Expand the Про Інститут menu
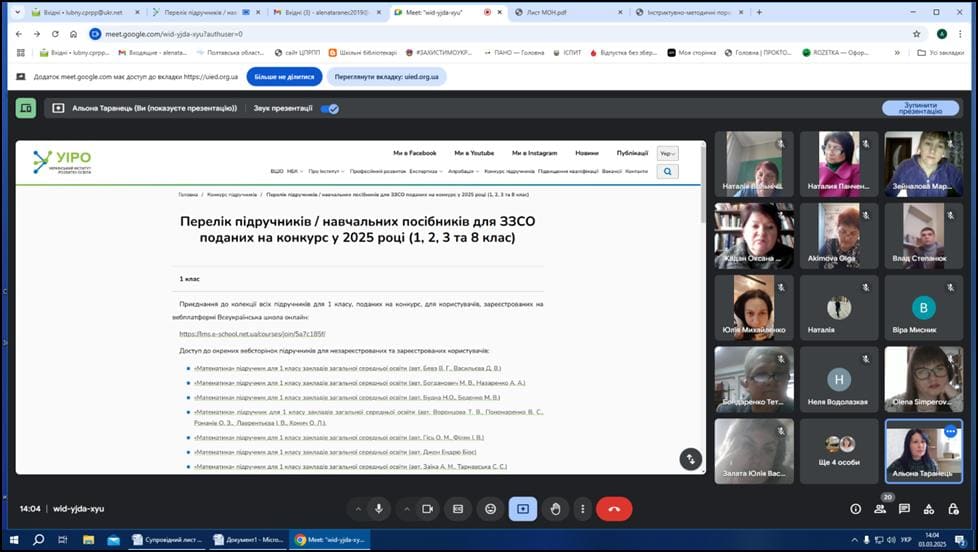The width and height of the screenshot is (978, 552). [326, 171]
